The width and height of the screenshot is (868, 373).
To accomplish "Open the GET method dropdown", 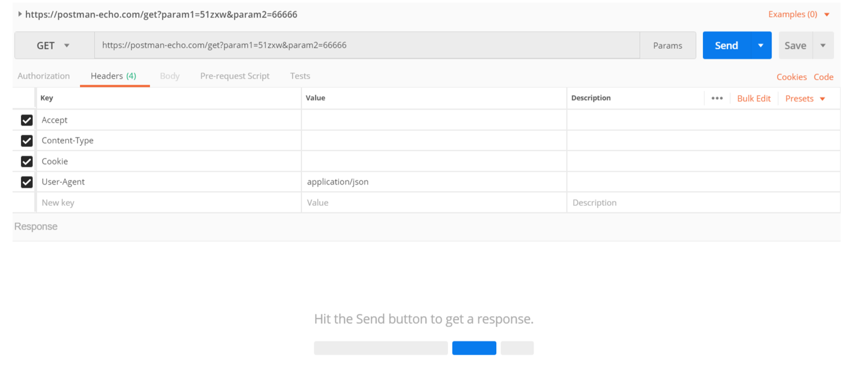I will click(x=54, y=45).
